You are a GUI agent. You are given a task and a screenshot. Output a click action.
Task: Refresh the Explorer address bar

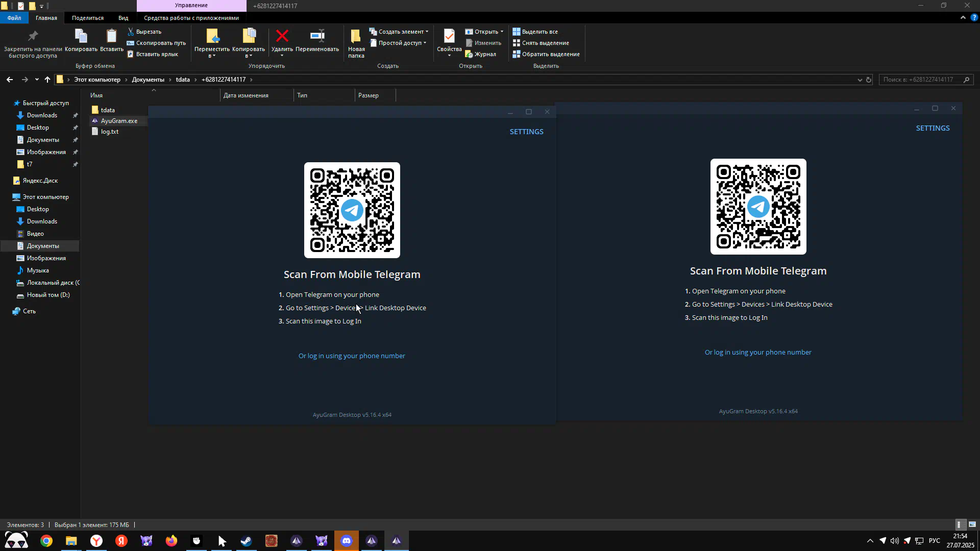point(869,80)
